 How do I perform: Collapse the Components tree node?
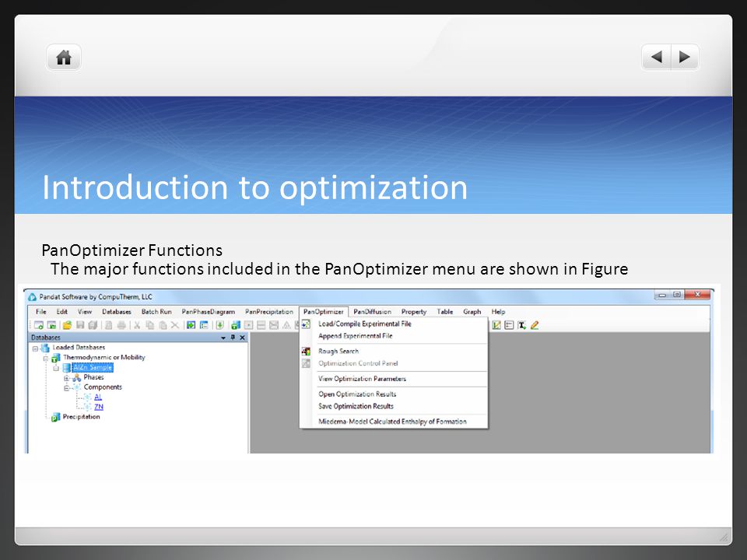[67, 388]
